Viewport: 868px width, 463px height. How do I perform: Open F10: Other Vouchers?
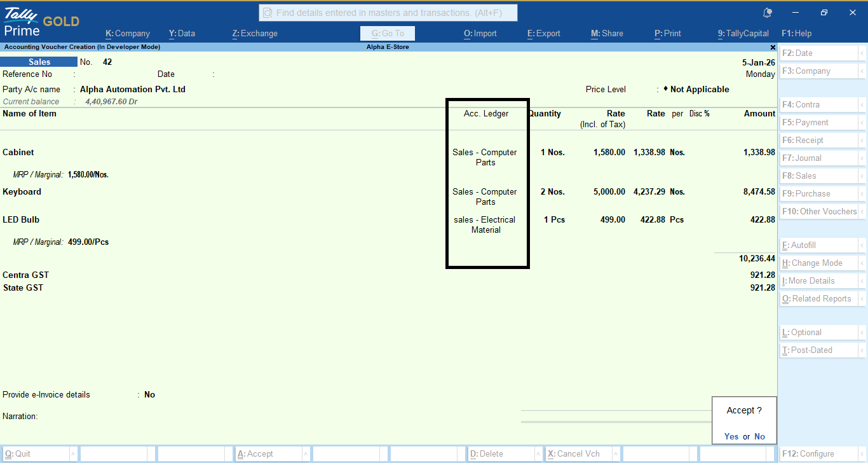819,212
